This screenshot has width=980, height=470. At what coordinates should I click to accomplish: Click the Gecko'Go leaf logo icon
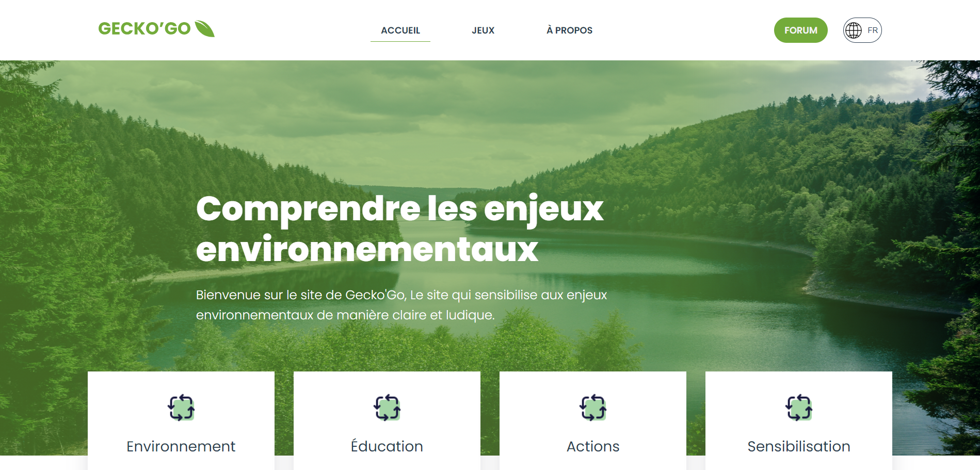pos(205,28)
